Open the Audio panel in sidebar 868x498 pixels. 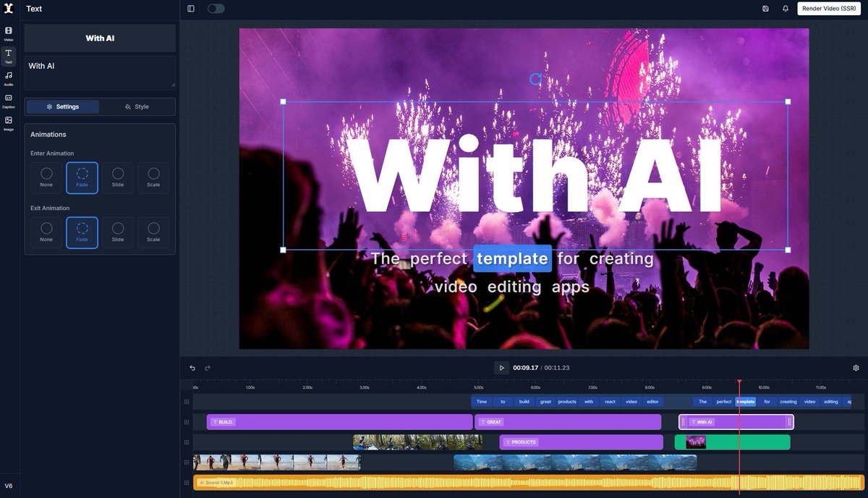click(x=9, y=78)
